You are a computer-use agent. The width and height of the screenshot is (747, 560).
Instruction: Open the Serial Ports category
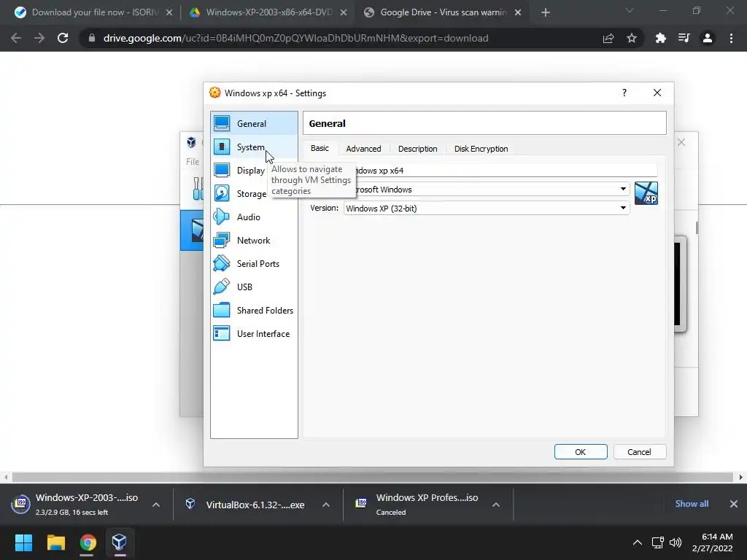point(253,264)
